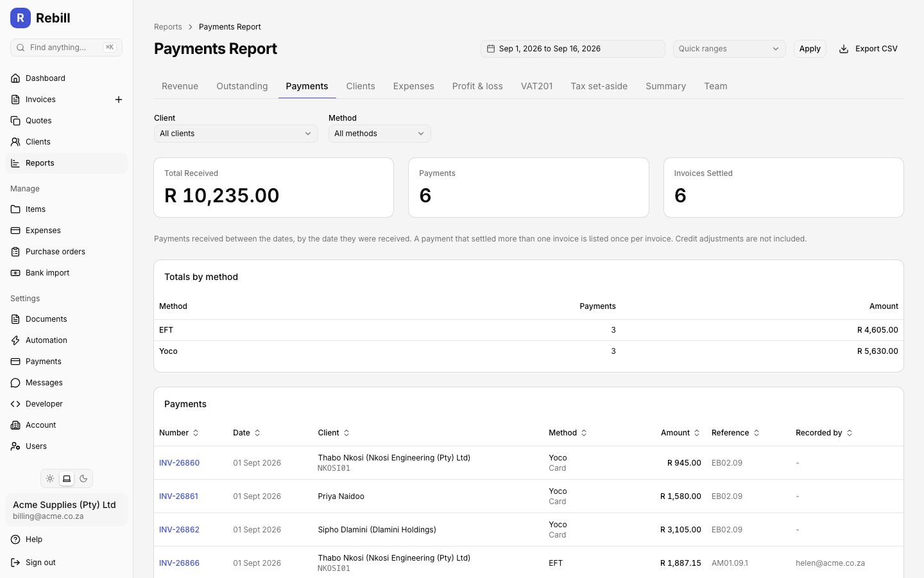Click Yoco row amount R 5,630.00
Screen dimensions: 924x578
click(x=877, y=351)
